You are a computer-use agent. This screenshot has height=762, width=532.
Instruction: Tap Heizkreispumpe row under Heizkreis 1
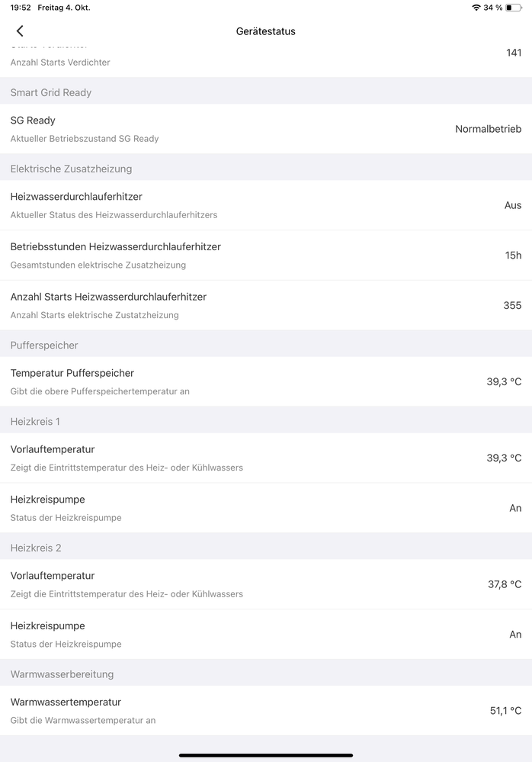coord(266,508)
